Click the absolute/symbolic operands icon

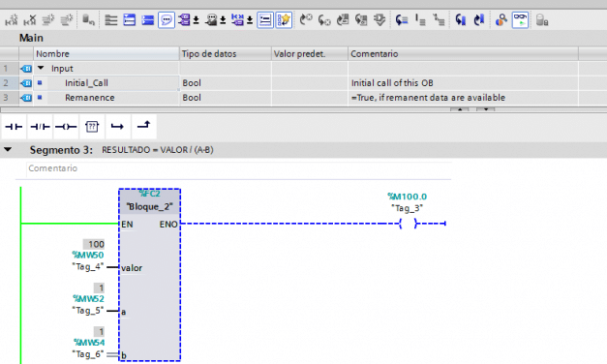point(184,19)
